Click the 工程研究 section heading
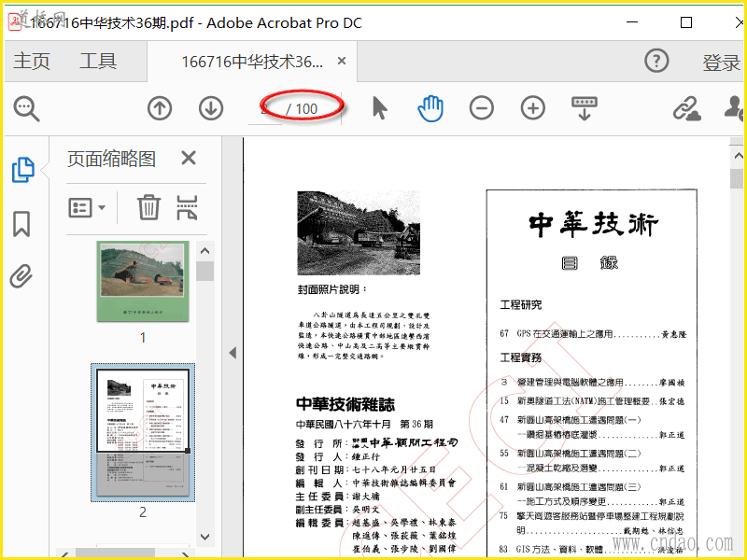This screenshot has width=747, height=560. tap(521, 305)
